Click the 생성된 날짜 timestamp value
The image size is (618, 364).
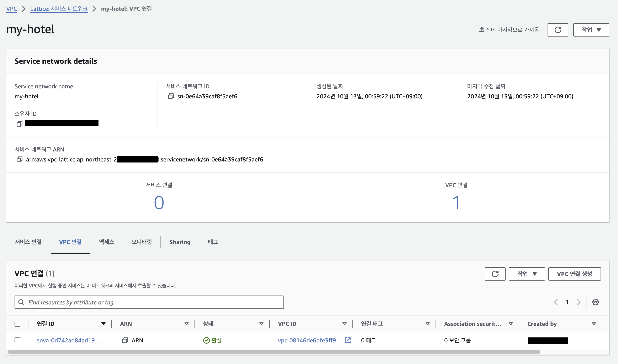click(x=369, y=96)
